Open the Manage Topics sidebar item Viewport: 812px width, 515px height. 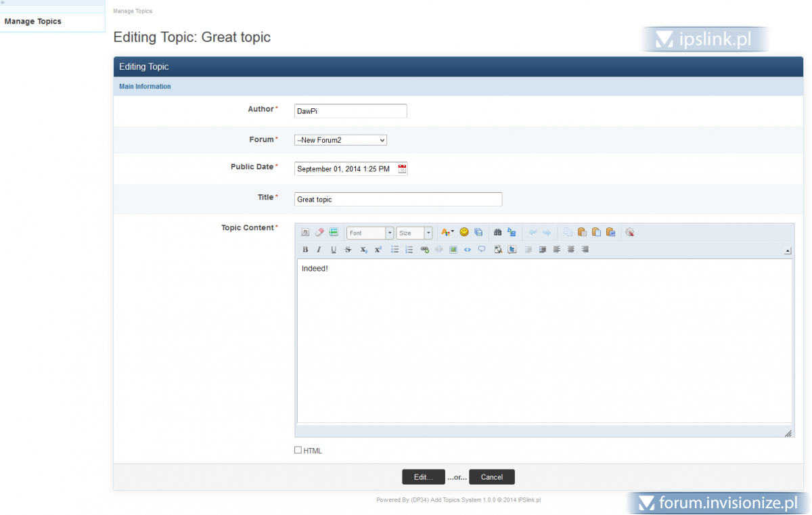click(33, 22)
